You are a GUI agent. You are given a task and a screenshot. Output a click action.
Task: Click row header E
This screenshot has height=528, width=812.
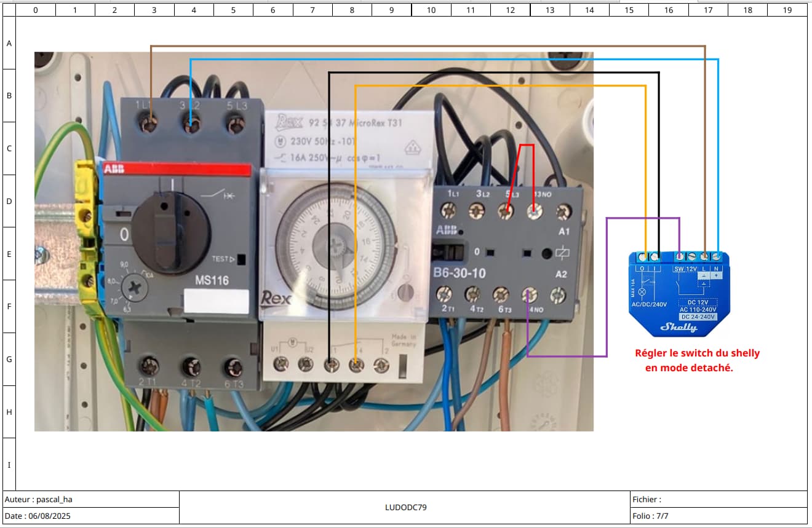[x=9, y=254]
